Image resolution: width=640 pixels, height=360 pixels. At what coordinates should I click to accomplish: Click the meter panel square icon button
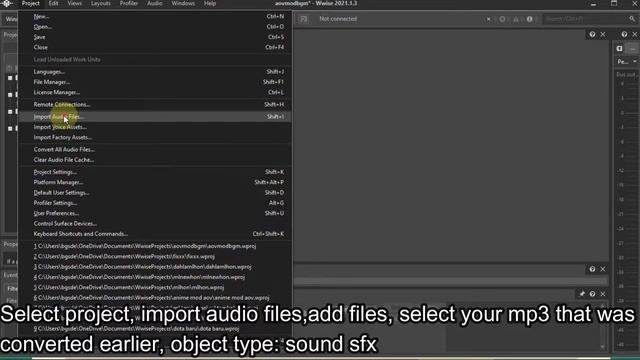[x=620, y=49]
